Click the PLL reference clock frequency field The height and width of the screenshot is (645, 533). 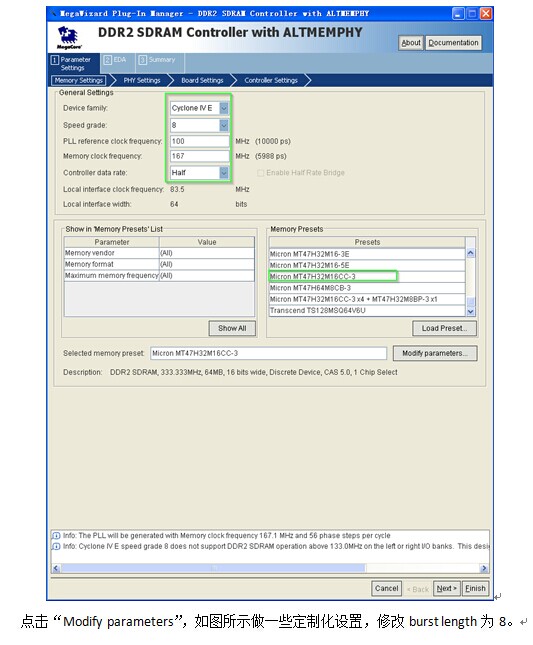click(x=200, y=142)
